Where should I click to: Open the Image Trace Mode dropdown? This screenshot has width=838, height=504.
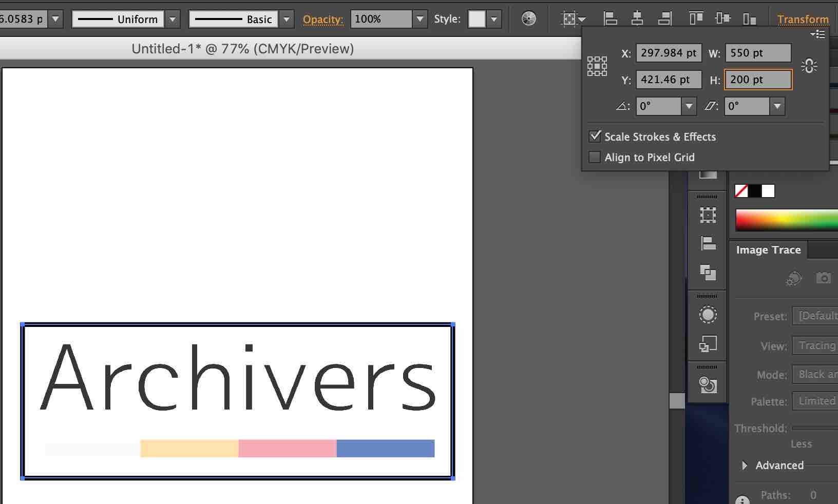point(815,374)
